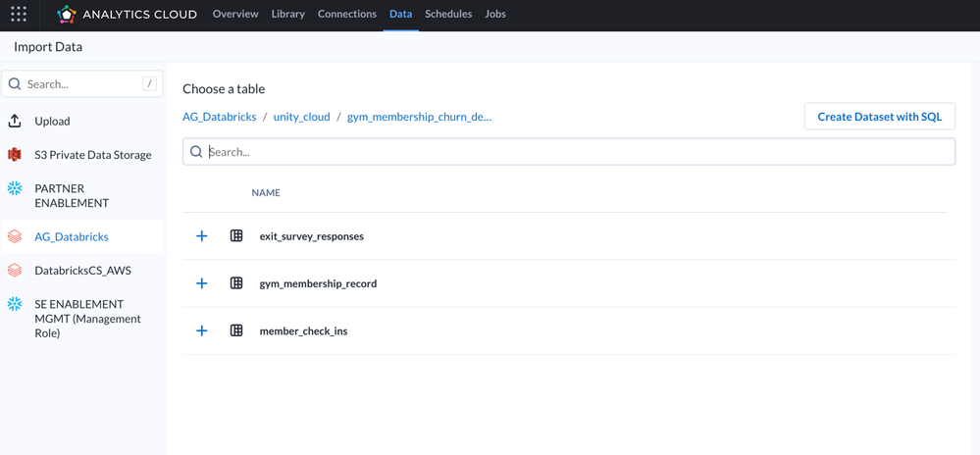Image resolution: width=980 pixels, height=455 pixels.
Task: Click exit_survey_responses table name
Action: [311, 236]
